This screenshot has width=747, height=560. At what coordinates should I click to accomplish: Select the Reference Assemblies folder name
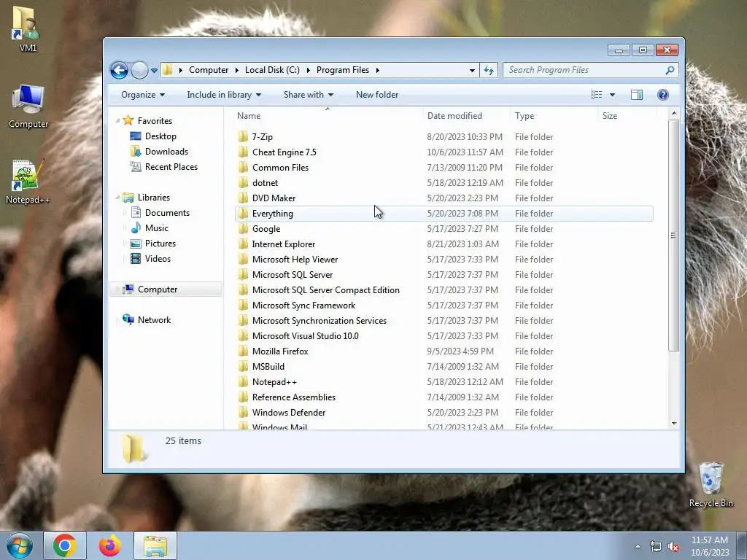[294, 397]
